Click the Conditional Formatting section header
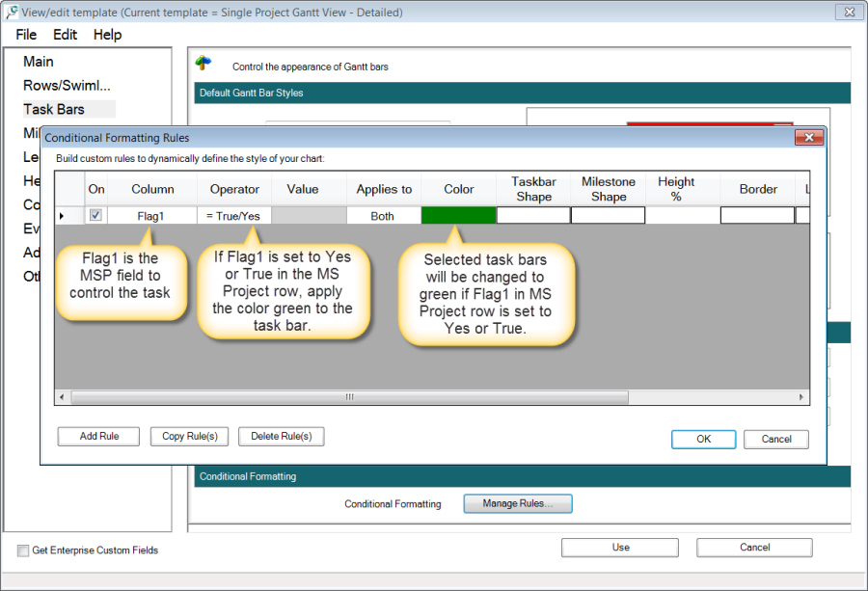The width and height of the screenshot is (868, 591). pos(522,476)
